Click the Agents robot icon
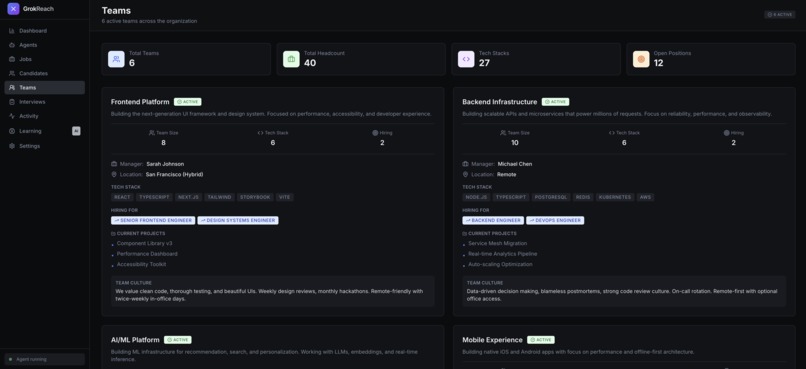Viewport: 806px width, 369px height. [x=12, y=45]
